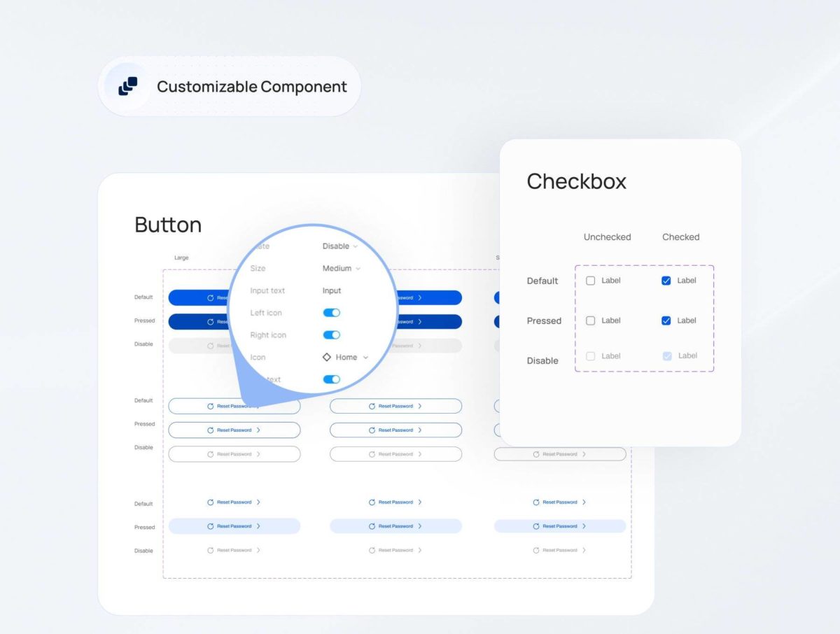Click chevron in right-column text-only Default button

point(584,502)
